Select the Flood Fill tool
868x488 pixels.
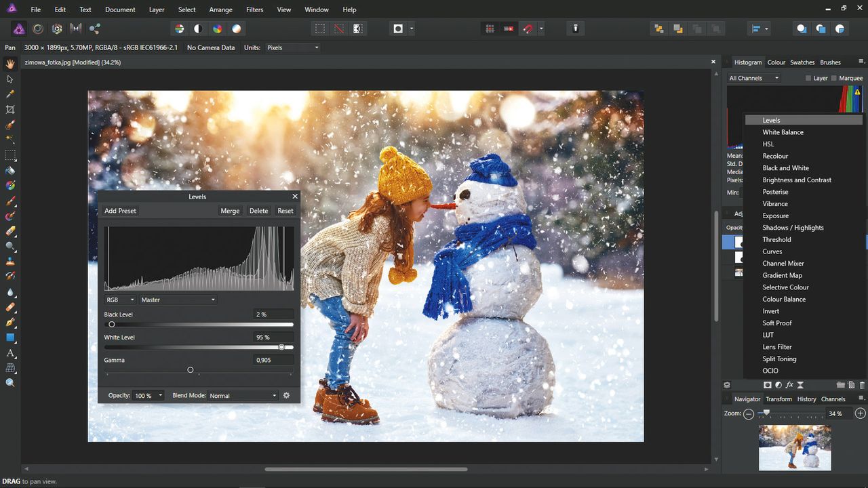pyautogui.click(x=10, y=170)
